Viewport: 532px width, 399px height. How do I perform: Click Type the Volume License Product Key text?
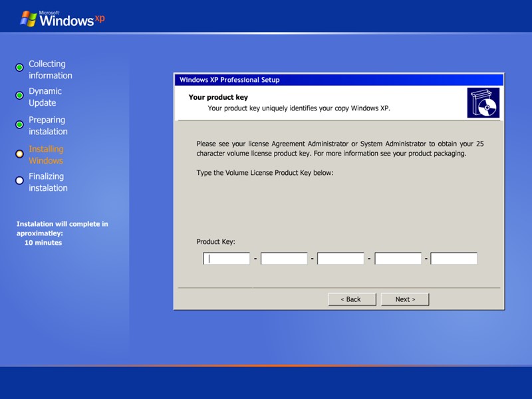click(x=265, y=173)
